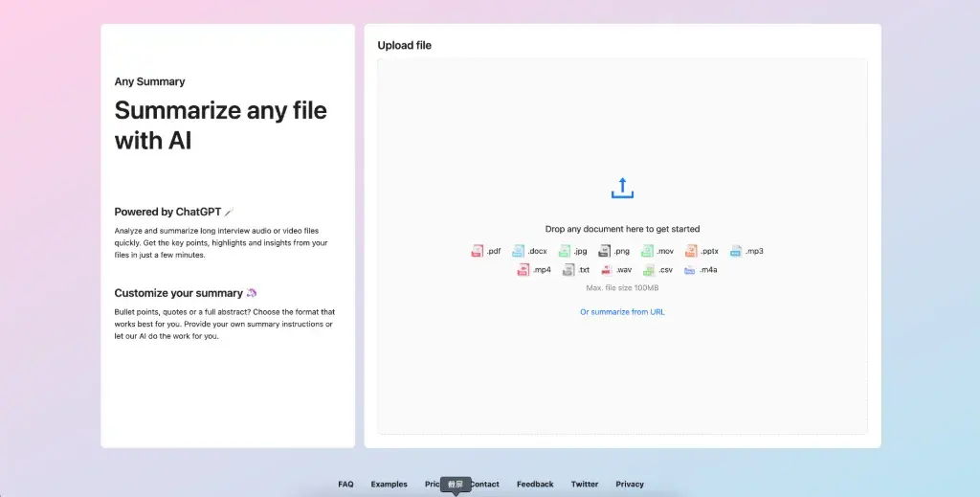This screenshot has width=980, height=497.
Task: Click the .mp4 file type icon
Action: (x=523, y=269)
